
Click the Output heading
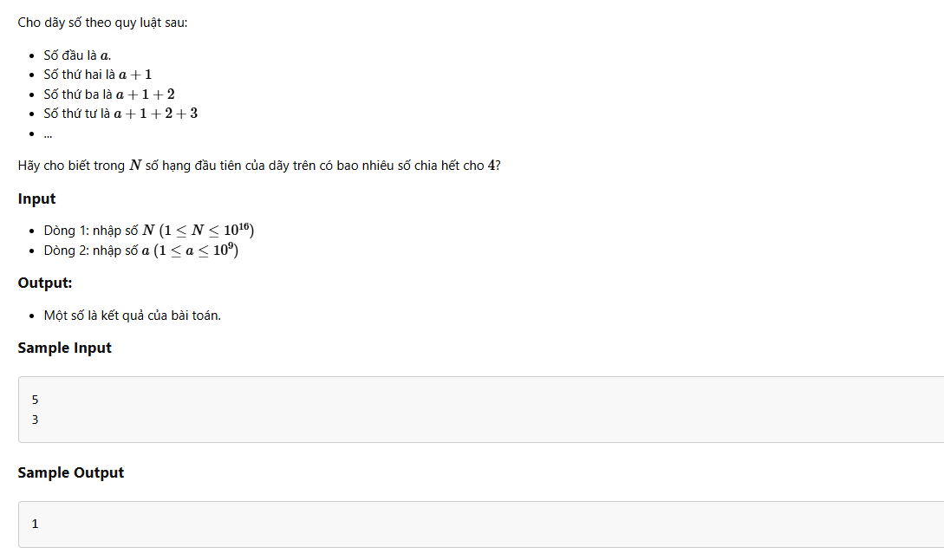(x=45, y=283)
